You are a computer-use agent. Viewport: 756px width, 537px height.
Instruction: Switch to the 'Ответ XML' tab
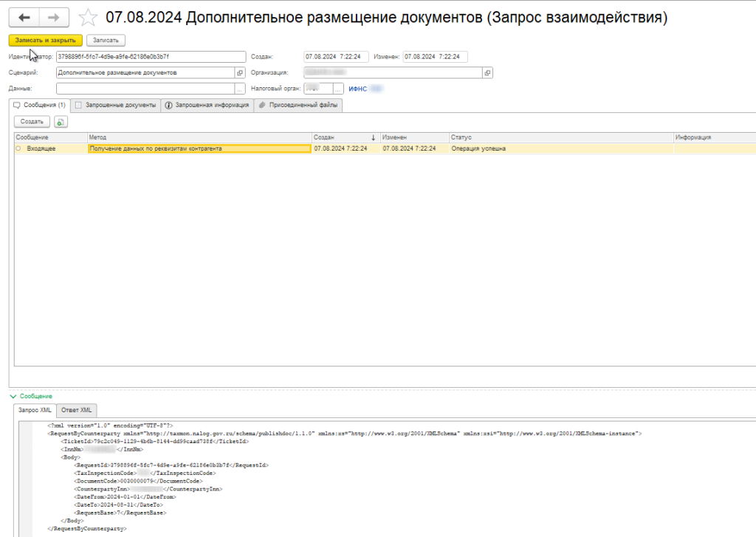[76, 410]
